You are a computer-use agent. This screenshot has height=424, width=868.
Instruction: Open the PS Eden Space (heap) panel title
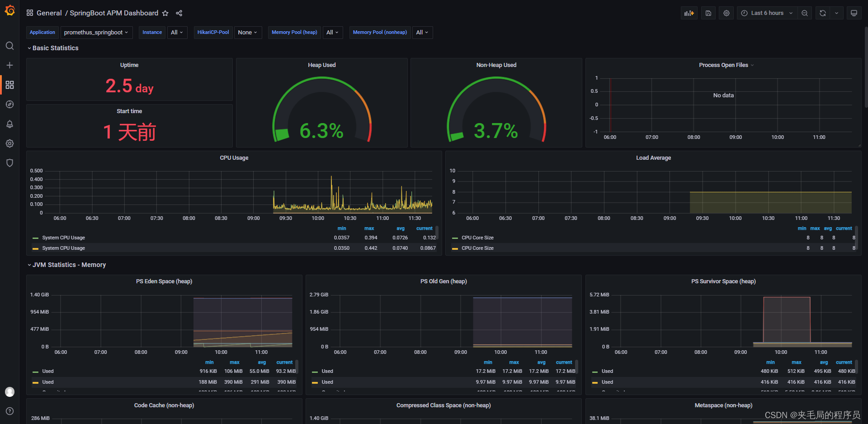[x=164, y=281]
